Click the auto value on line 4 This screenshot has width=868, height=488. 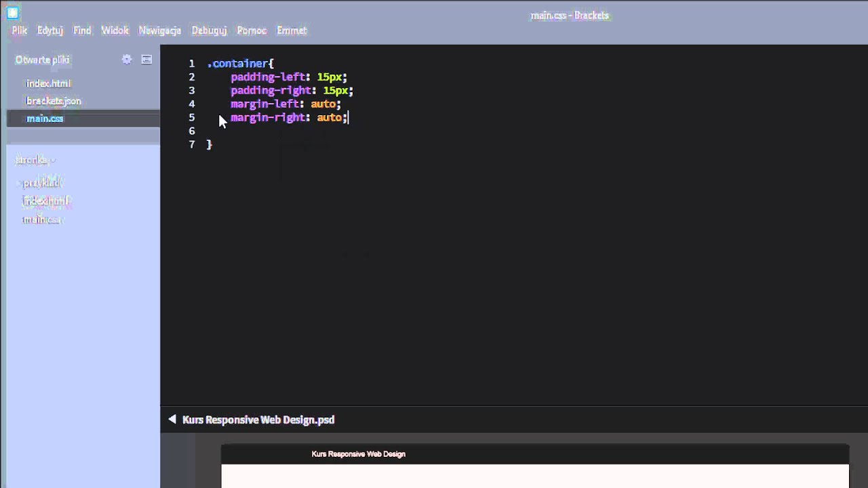(x=323, y=104)
